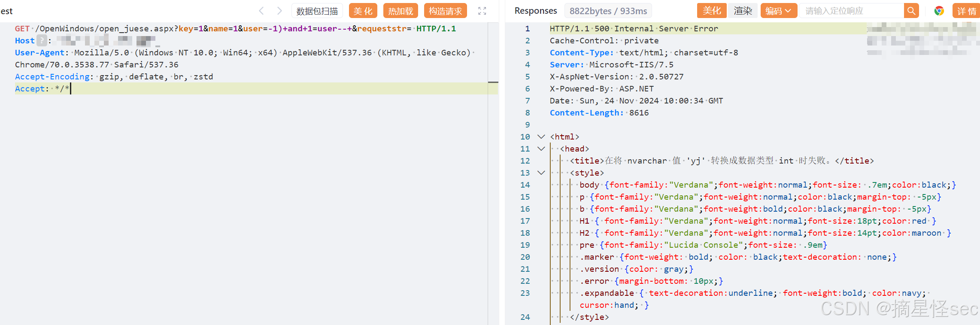Click the request line GET /OpenWindows/open_juese.aspx
980x325 pixels.
pos(235,29)
